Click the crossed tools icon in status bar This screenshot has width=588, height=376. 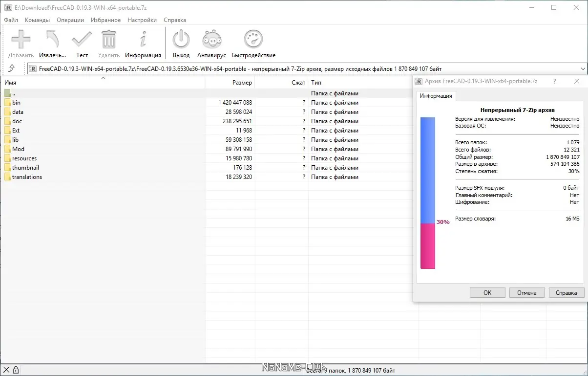coord(6,370)
